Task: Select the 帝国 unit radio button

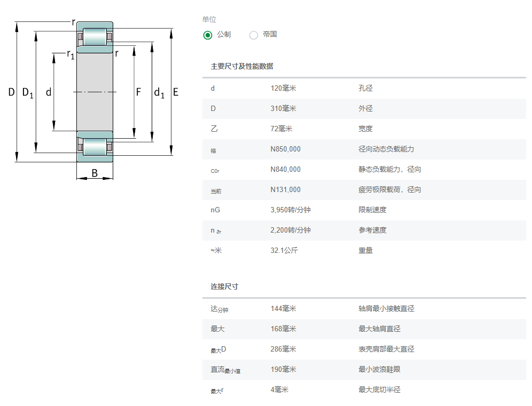Action: point(254,35)
